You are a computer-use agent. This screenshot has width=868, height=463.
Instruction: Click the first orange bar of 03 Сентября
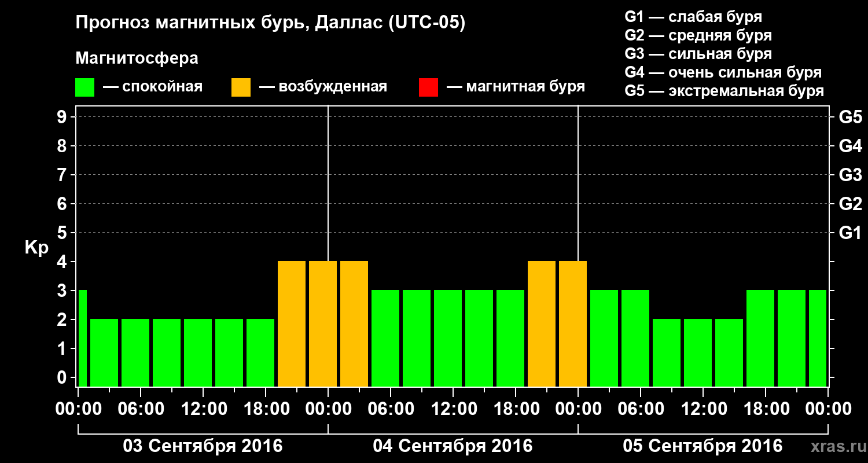pyautogui.click(x=292, y=324)
